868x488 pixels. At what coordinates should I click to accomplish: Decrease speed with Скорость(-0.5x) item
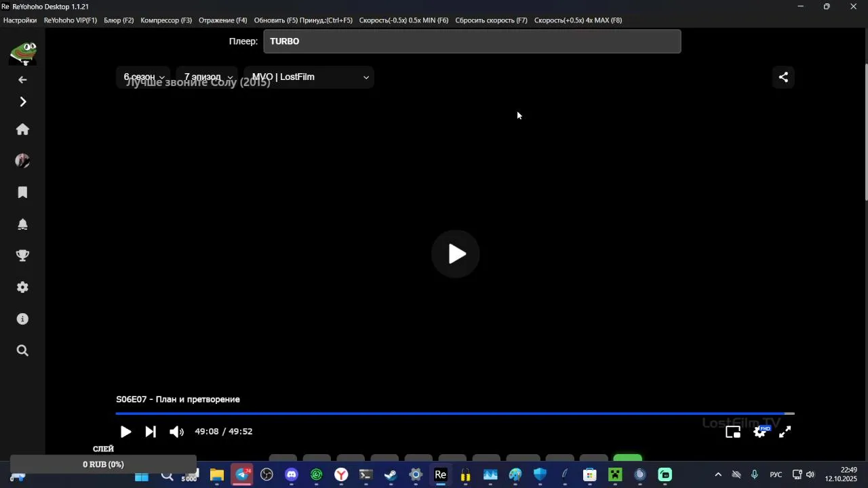[403, 20]
